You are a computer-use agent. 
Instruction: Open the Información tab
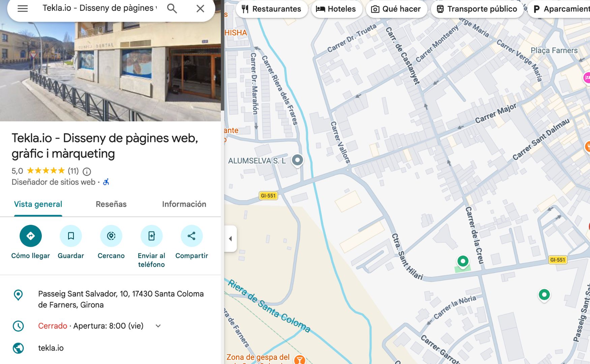pyautogui.click(x=184, y=204)
